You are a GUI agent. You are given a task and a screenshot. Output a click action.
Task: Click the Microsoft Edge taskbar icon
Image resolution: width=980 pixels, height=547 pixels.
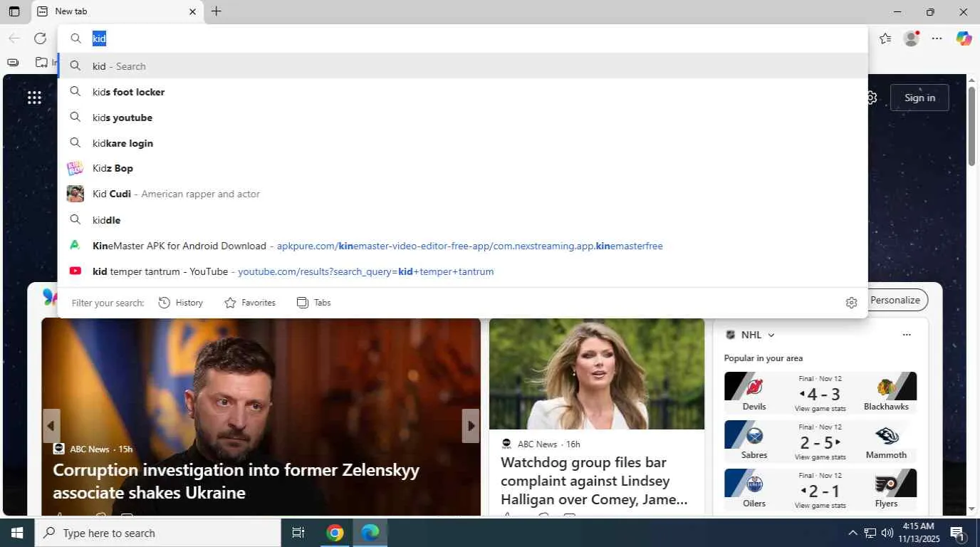tap(370, 533)
